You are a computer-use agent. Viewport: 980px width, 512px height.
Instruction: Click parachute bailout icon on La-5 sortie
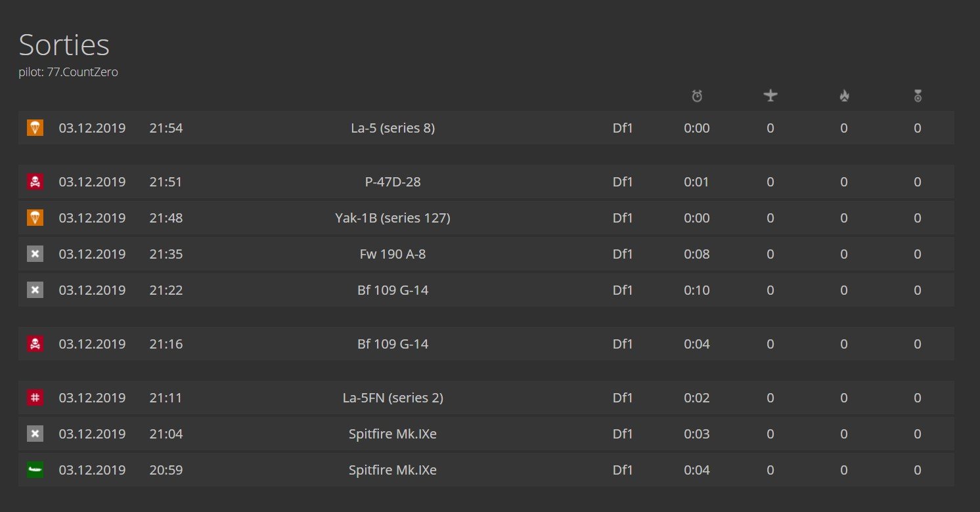click(35, 128)
